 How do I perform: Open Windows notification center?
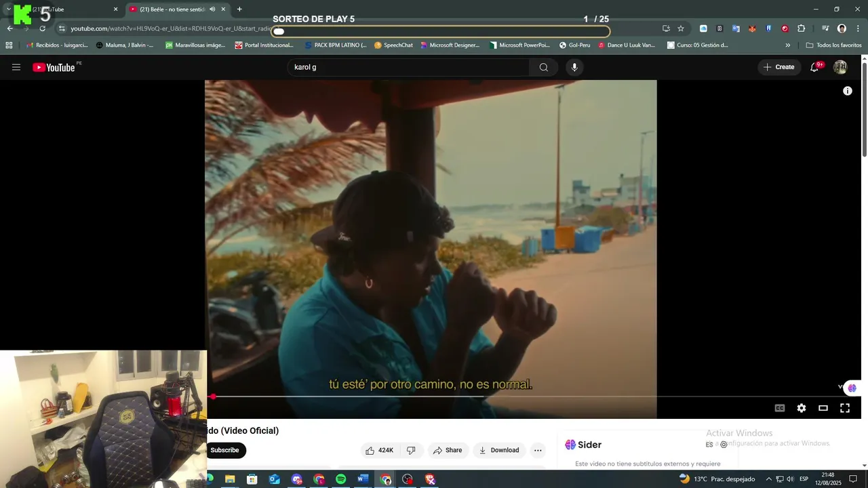(853, 479)
